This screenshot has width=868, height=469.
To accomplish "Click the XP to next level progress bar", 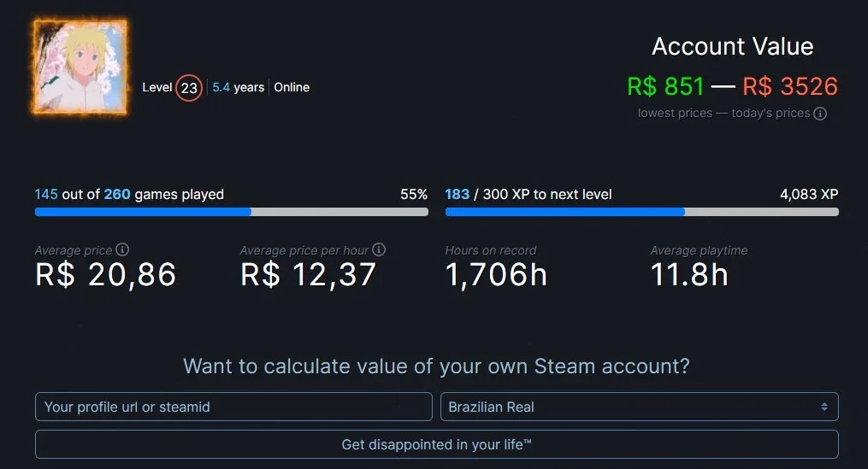I will [642, 212].
